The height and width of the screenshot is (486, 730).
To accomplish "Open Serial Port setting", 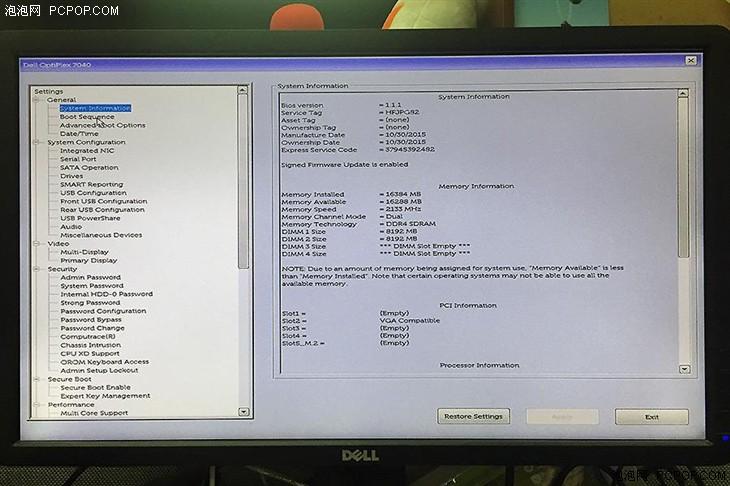I will tap(78, 159).
